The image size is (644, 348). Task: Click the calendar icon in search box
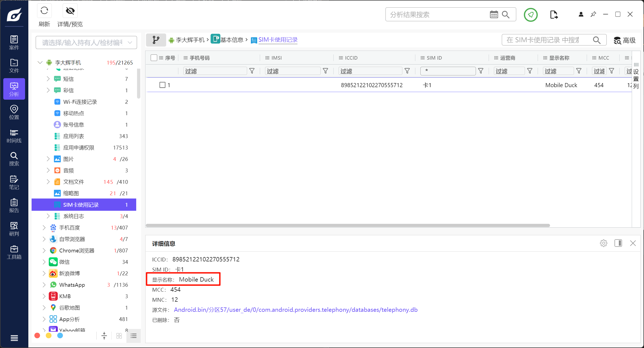point(494,14)
